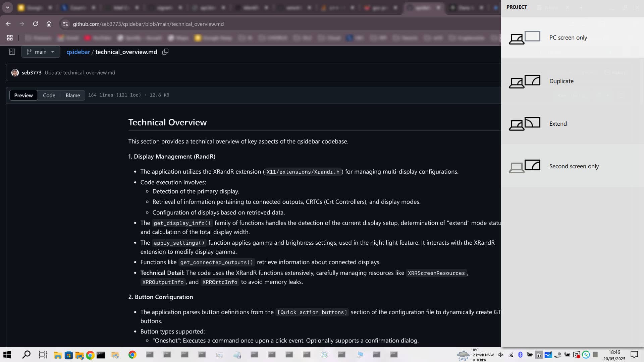Screen dimensions: 644x362
Task: Select PC screen only display mode
Action: coord(568,38)
